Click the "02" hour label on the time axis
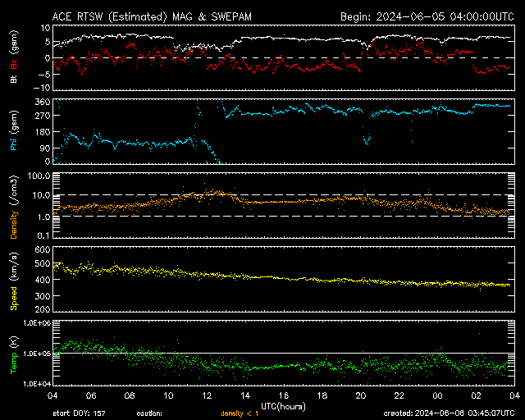Screen dimensions: 525x420 coord(476,396)
